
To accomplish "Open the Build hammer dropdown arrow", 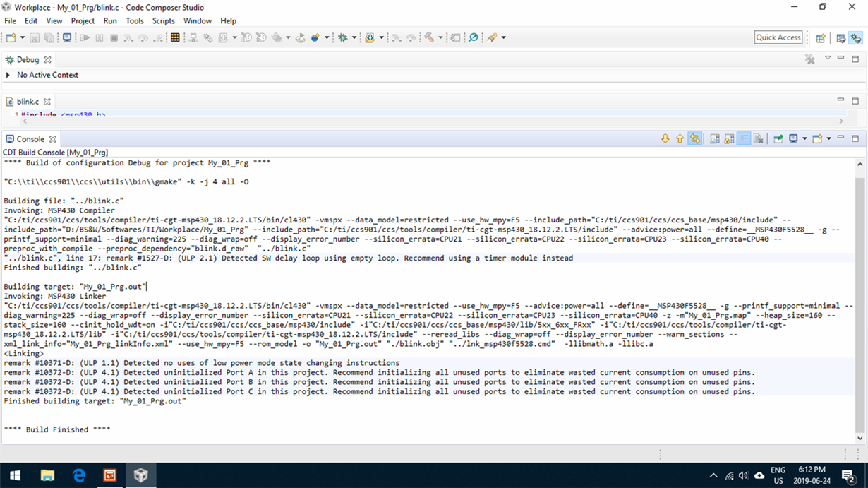I will (440, 37).
